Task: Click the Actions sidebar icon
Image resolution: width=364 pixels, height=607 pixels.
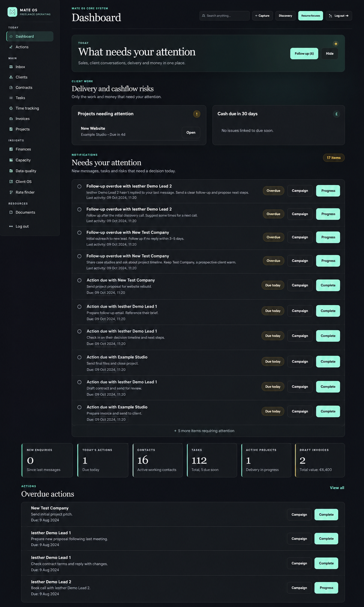Action: [11, 47]
